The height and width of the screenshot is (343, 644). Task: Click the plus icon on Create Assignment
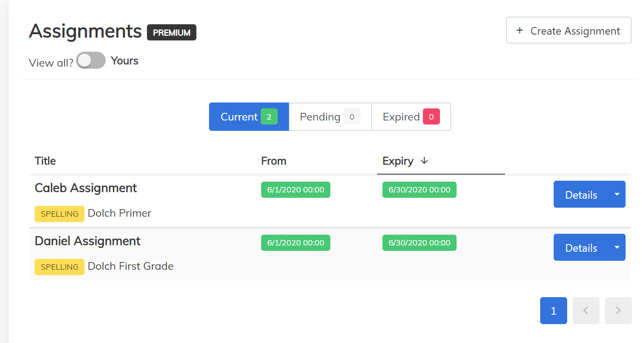coord(520,31)
